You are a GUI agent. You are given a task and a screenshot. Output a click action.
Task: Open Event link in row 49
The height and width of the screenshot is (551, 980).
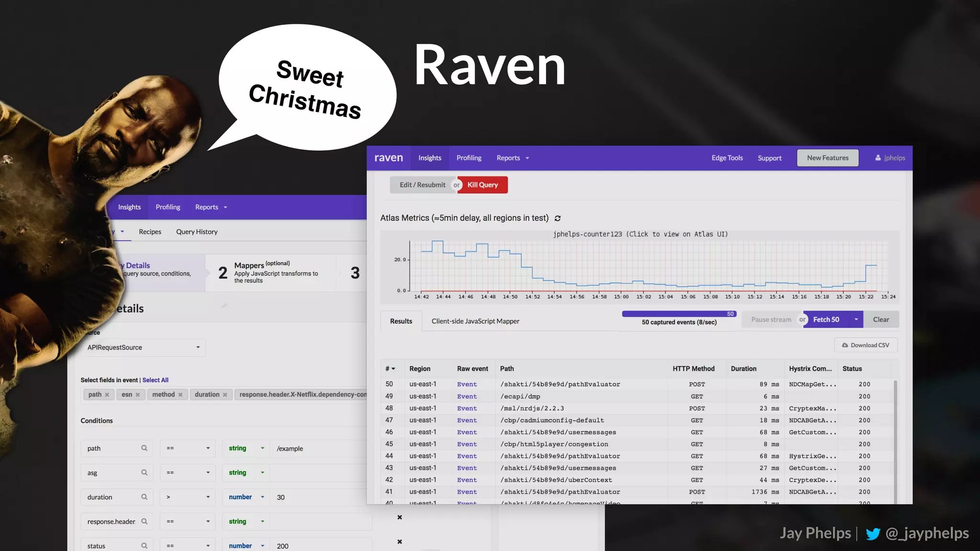[x=467, y=397]
